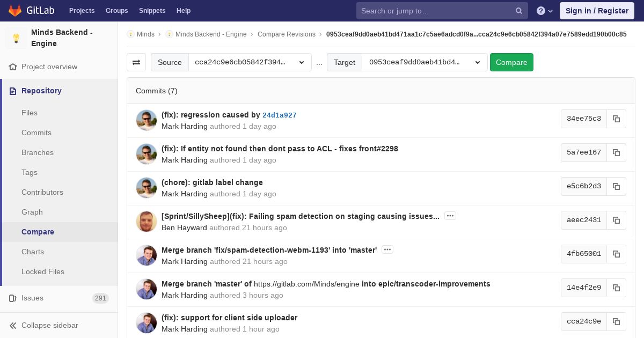Open Contributors in sidebar
The height and width of the screenshot is (338, 644).
tap(42, 193)
